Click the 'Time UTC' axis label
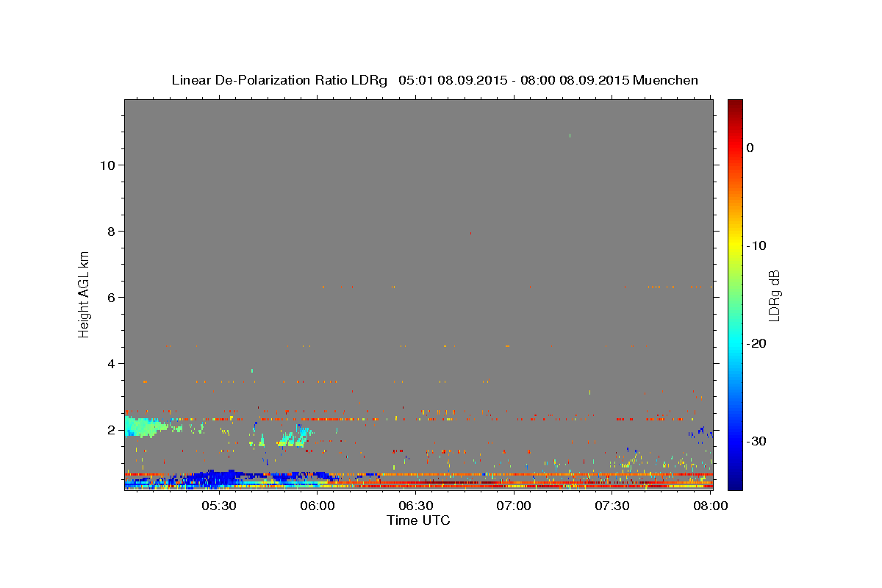Viewport: 882px width, 588px height. (418, 520)
